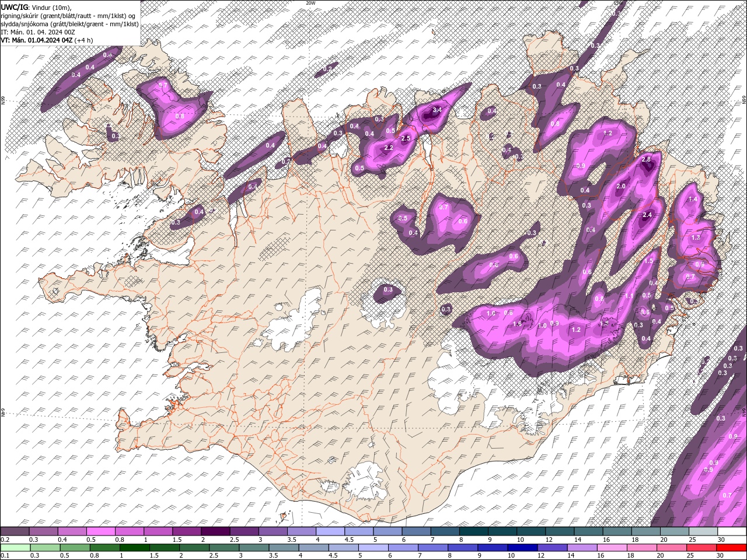
Task: Click the 2.8 precipitation value on the map
Action: point(646,159)
